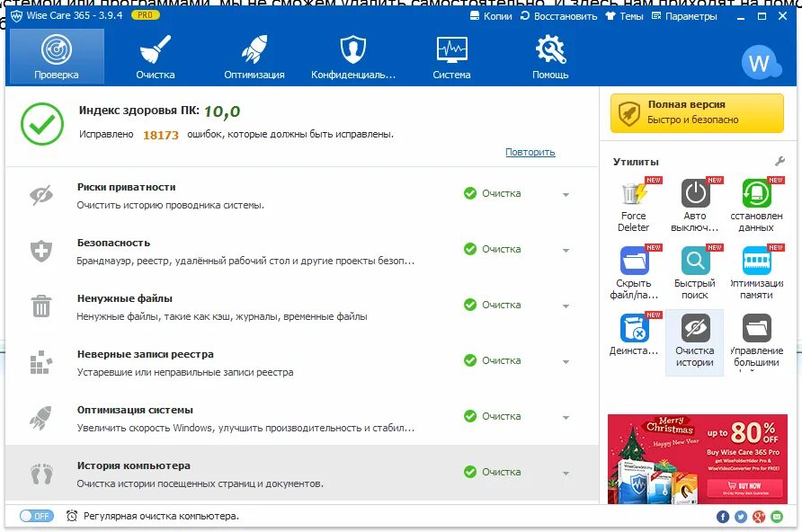Click Очистка status for Неверные записи реестра
The image size is (802, 532).
coord(493,360)
